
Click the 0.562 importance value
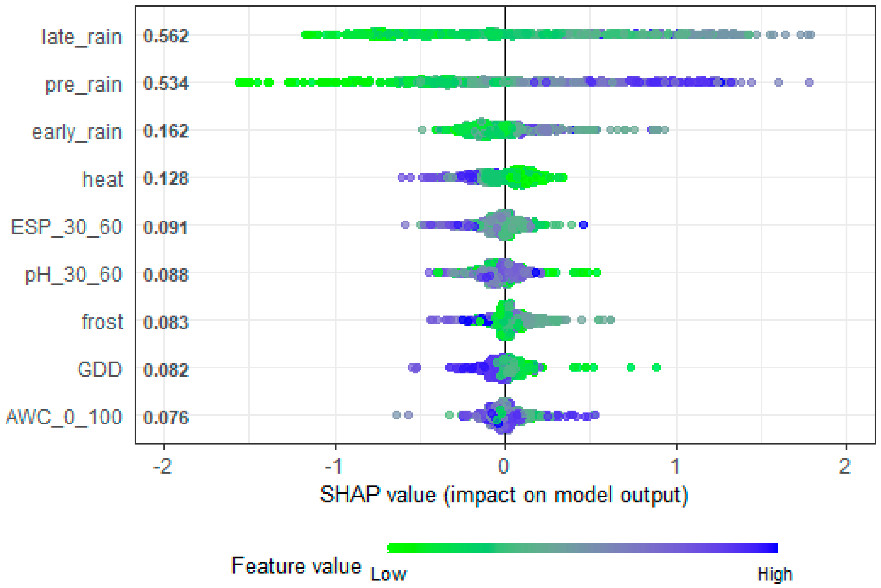coord(166,36)
